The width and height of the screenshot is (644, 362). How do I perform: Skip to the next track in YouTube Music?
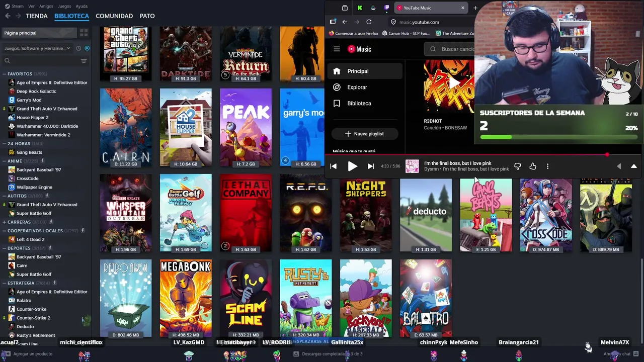click(371, 166)
